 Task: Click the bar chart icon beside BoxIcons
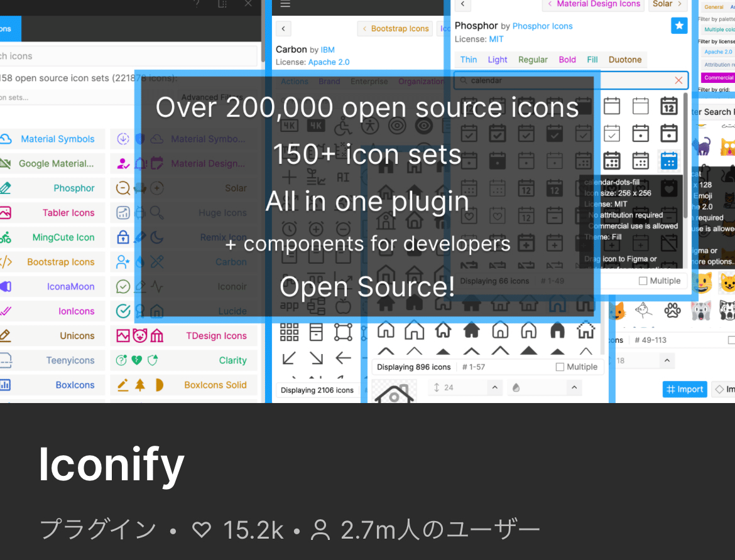5,385
